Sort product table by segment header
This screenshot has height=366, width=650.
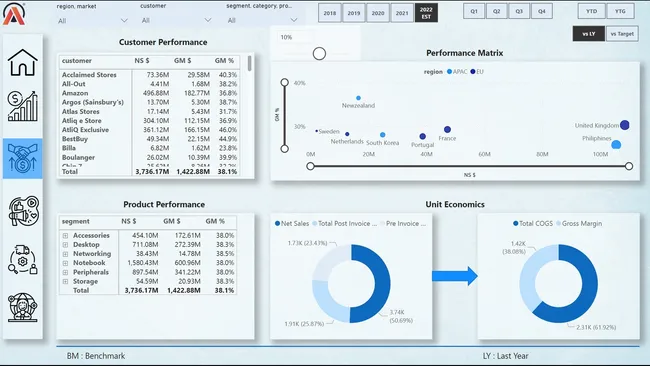(75, 221)
